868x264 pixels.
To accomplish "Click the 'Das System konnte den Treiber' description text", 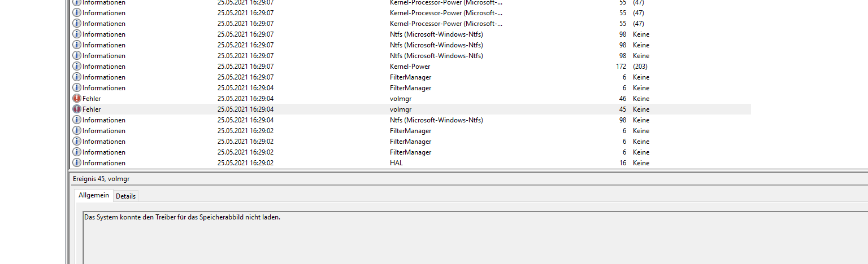I will (x=182, y=217).
